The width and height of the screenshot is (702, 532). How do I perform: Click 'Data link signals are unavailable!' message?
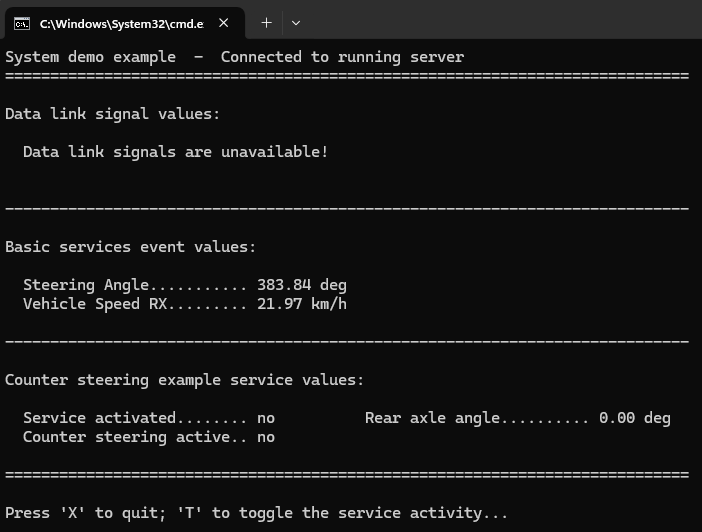click(175, 152)
